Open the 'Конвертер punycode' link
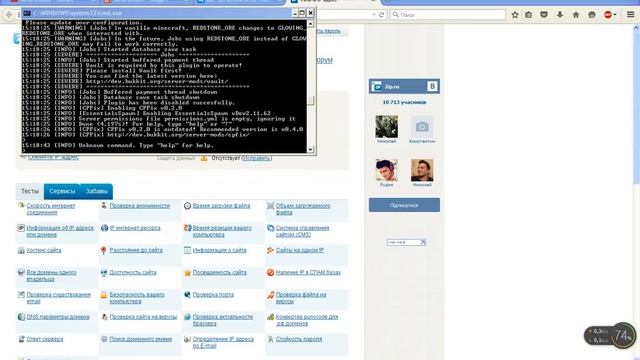The height and width of the screenshot is (360, 640). pos(307,320)
